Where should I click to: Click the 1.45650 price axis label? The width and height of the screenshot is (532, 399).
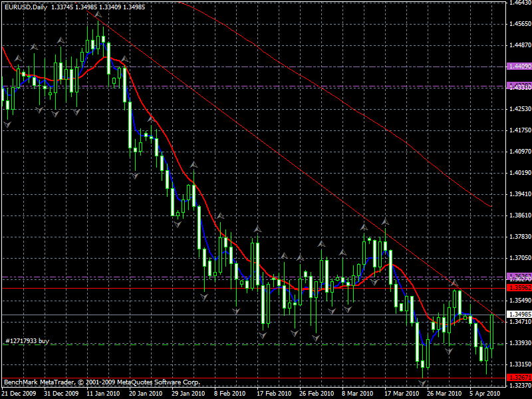(x=520, y=24)
